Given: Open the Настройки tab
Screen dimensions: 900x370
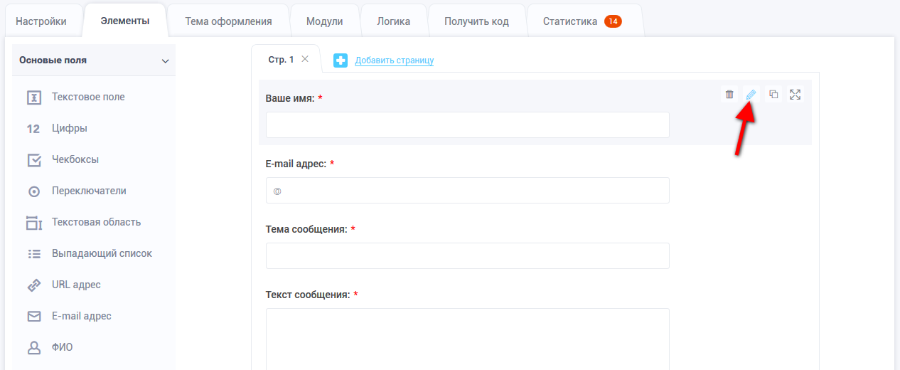Looking at the screenshot, I should click(x=41, y=22).
